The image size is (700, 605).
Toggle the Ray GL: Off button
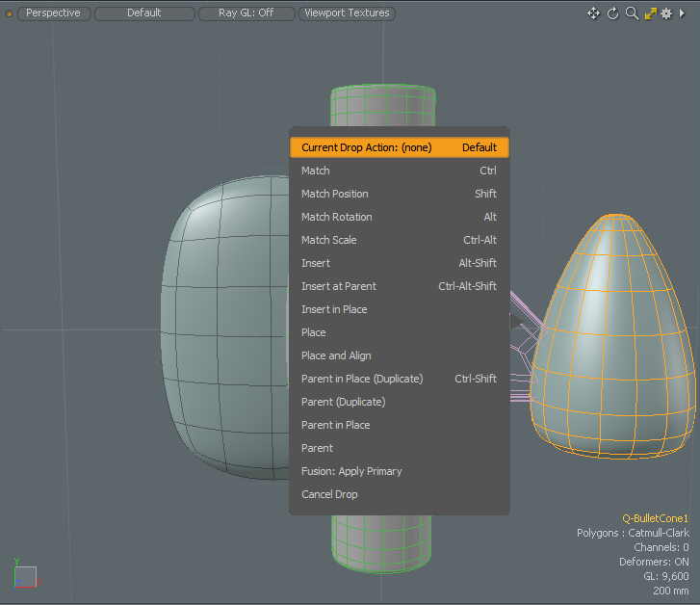(x=246, y=13)
